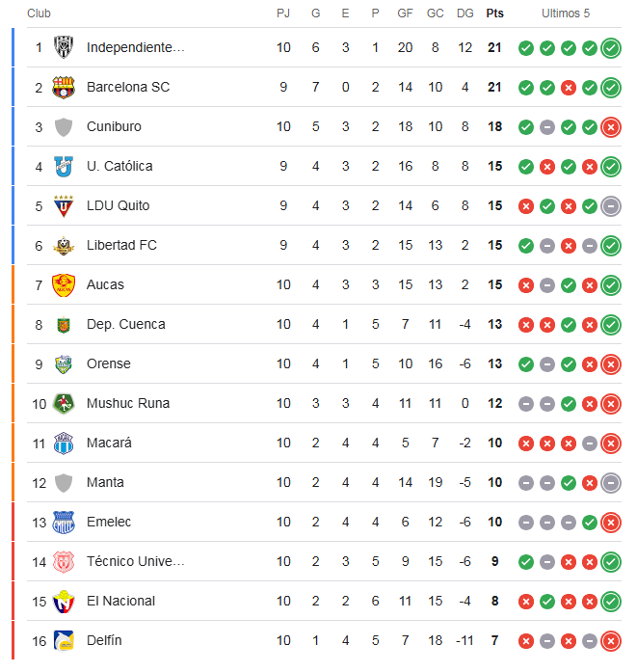Viewport: 637px width, 672px height.
Task: Click the El Nacional team badge
Action: coord(64,602)
